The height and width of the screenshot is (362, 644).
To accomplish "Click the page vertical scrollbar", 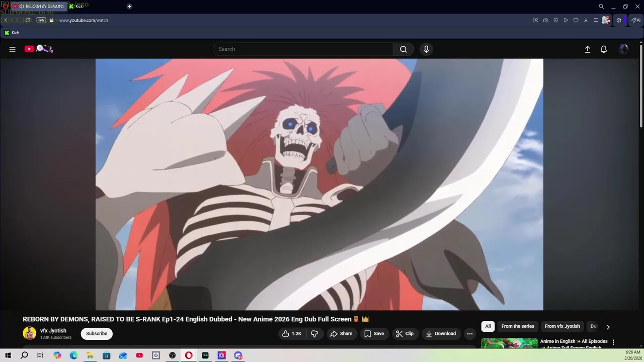I will tap(641, 85).
